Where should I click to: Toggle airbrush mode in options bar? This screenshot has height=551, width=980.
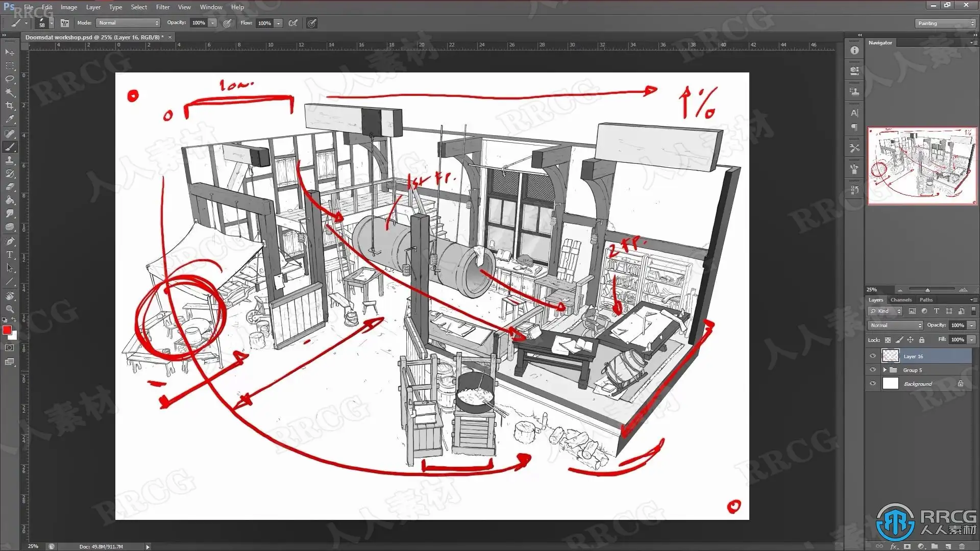293,23
